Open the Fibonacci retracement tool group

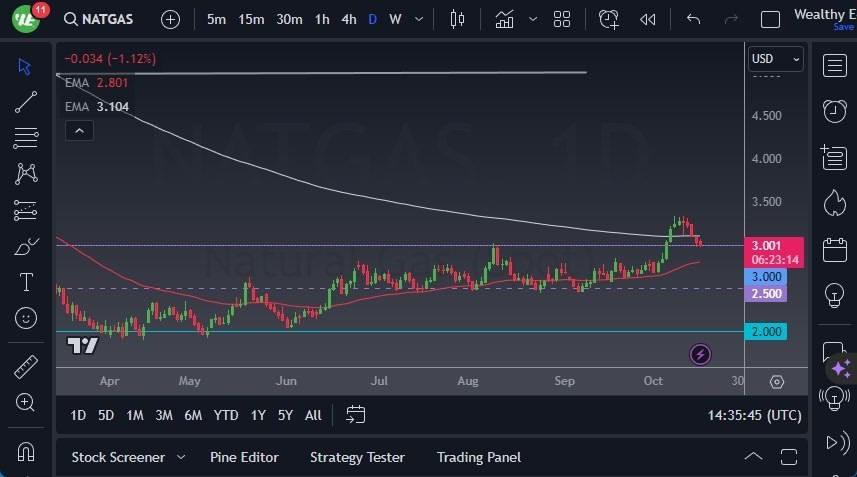[26, 137]
